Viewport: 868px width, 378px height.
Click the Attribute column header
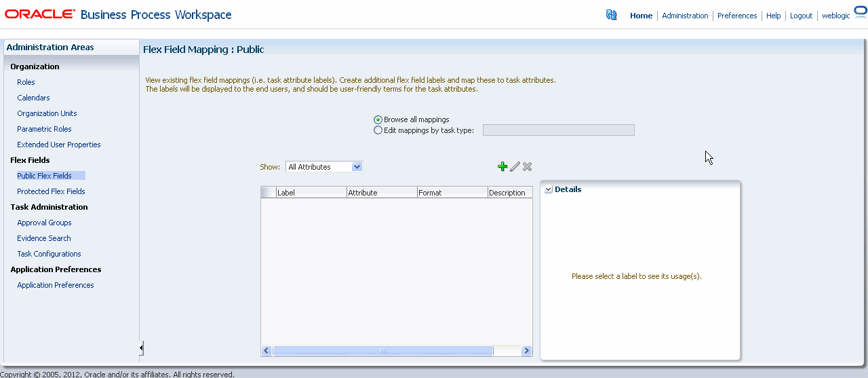point(382,193)
